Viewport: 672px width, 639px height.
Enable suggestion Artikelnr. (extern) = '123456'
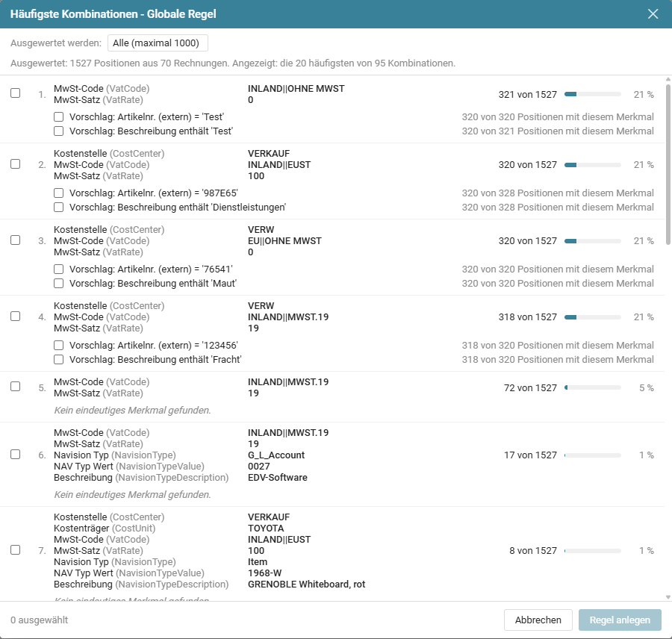(59, 346)
